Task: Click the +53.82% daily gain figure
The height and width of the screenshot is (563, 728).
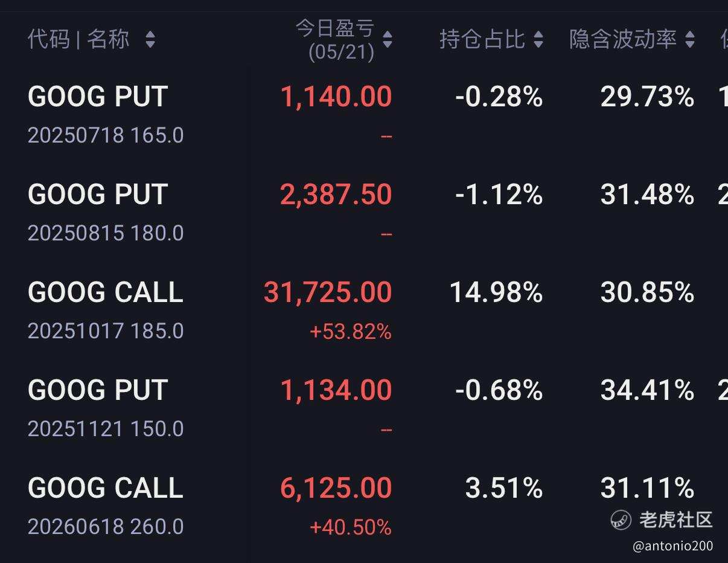Action: [x=350, y=332]
